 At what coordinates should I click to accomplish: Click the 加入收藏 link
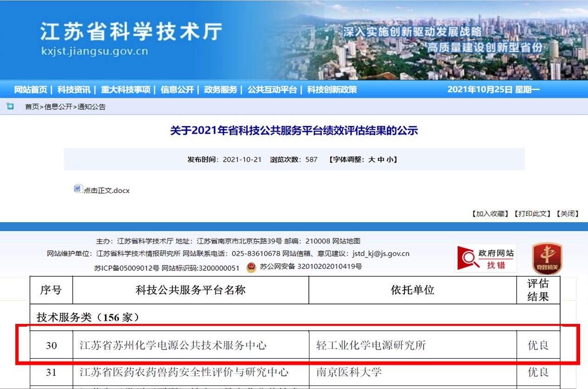pos(490,214)
